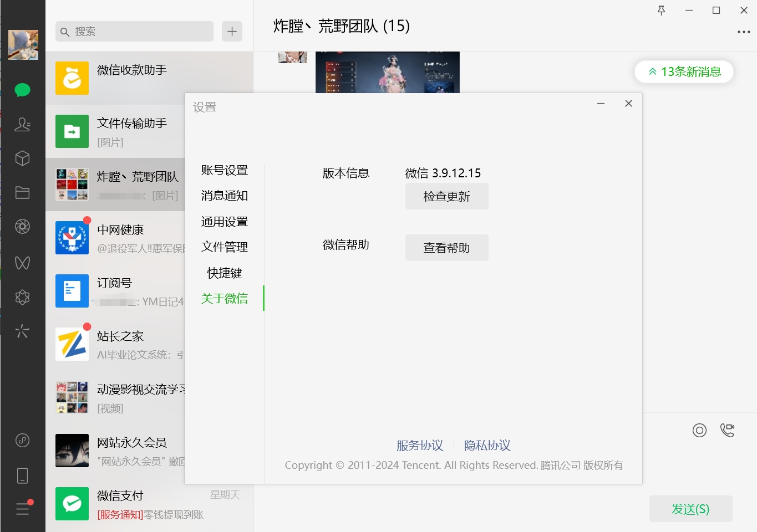Click the 微信支付 green icon
Screen dimensions: 757x532
(x=72, y=504)
